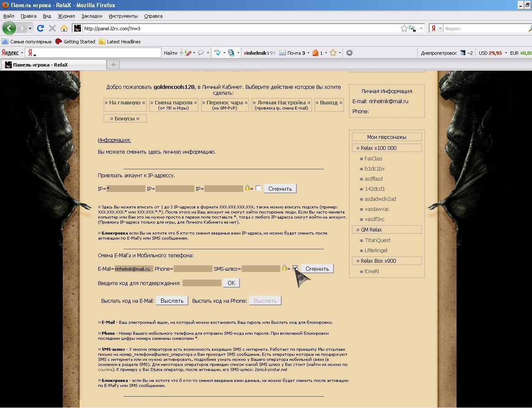Click the browser Back arrow button
Screen dimensions: 532x408
pos(9,28)
